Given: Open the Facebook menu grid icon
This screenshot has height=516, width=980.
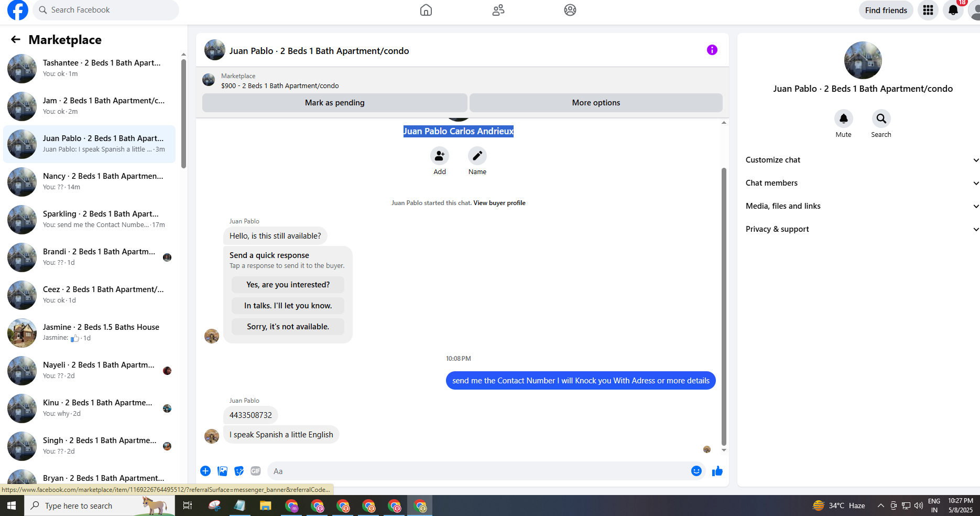Looking at the screenshot, I should tap(928, 10).
